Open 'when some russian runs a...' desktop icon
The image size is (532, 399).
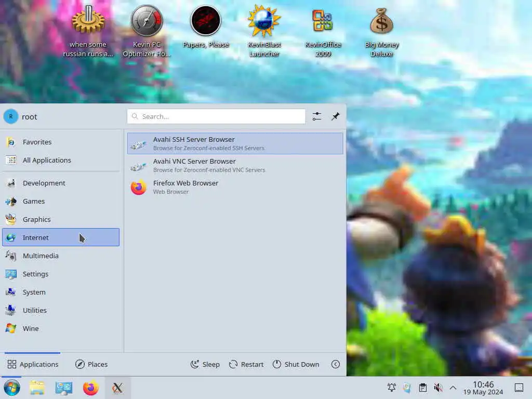tap(88, 31)
